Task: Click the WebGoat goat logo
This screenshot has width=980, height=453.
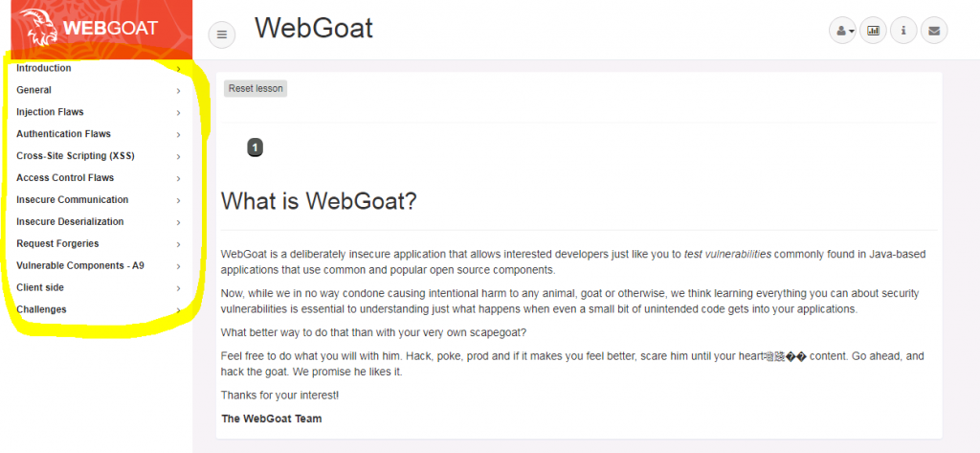Action: pos(40,28)
